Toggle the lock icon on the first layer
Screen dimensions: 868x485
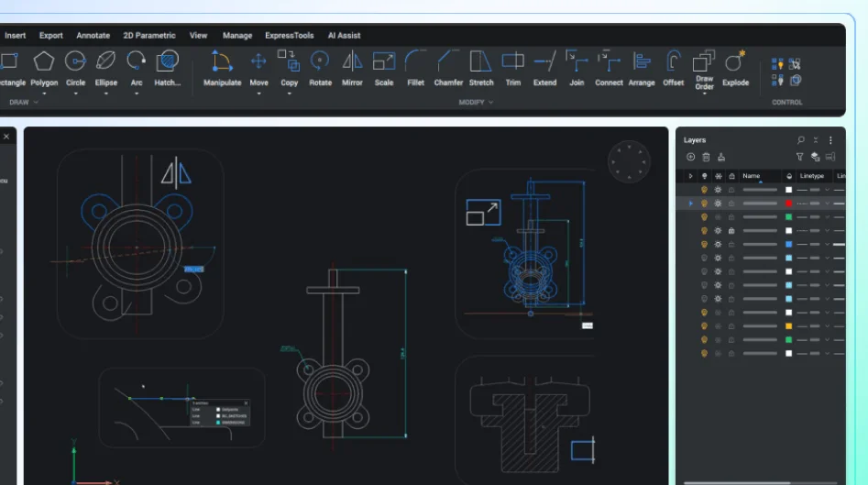[x=731, y=190]
